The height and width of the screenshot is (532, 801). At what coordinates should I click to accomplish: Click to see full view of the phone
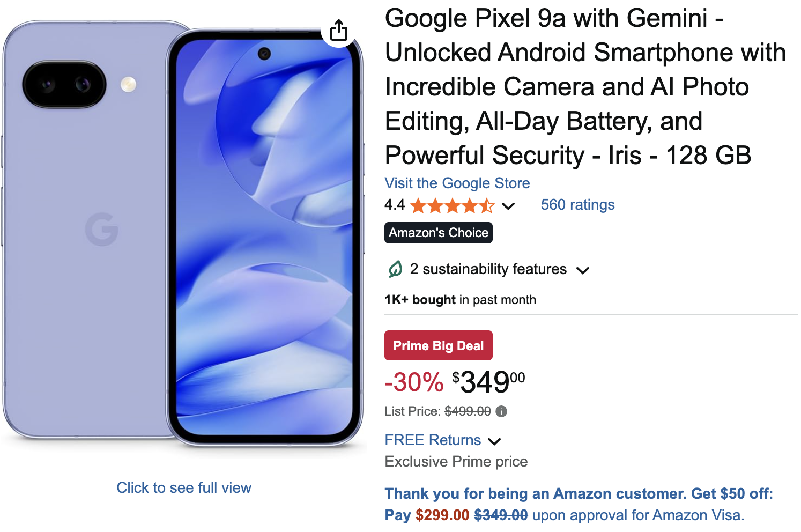click(x=184, y=487)
